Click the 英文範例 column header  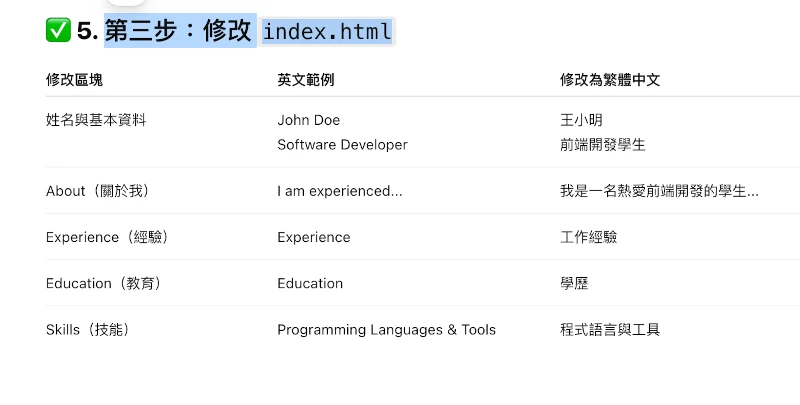coord(305,80)
